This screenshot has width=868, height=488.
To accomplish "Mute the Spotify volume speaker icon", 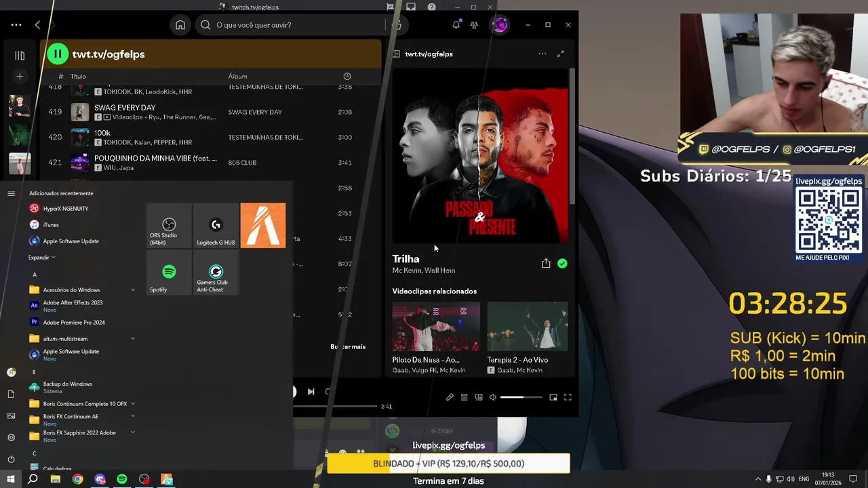I will (493, 397).
